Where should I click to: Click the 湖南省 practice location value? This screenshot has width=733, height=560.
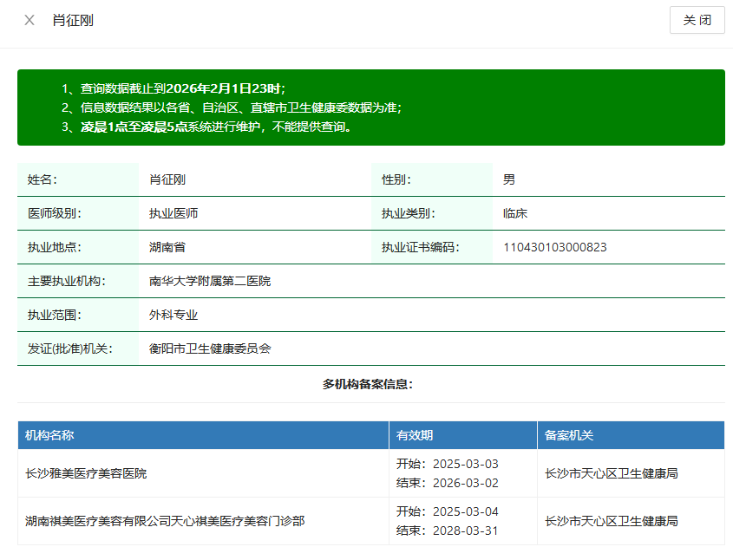click(x=167, y=247)
